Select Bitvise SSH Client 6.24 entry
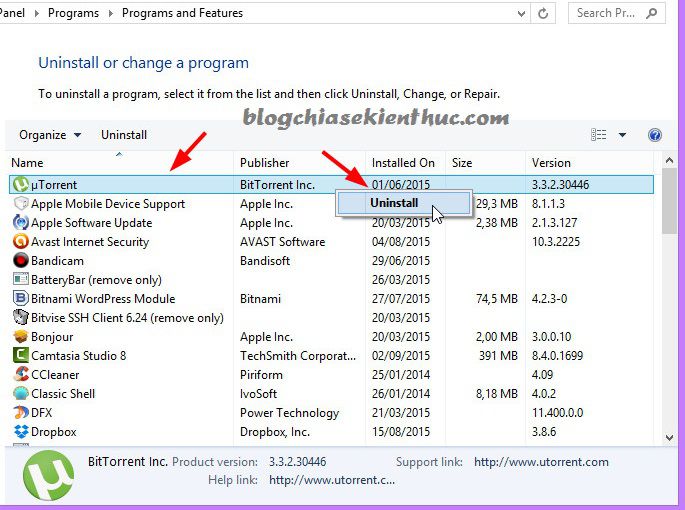This screenshot has height=510, width=685. (127, 318)
